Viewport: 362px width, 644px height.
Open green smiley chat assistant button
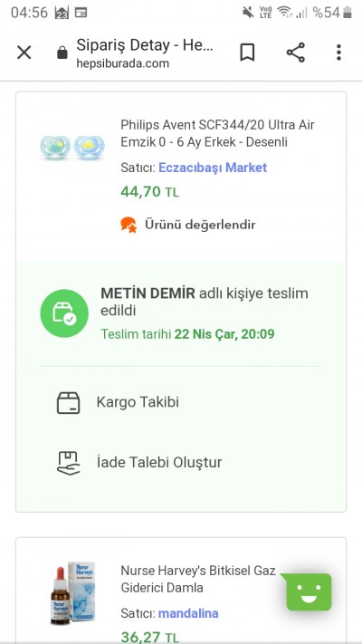pyautogui.click(x=309, y=591)
